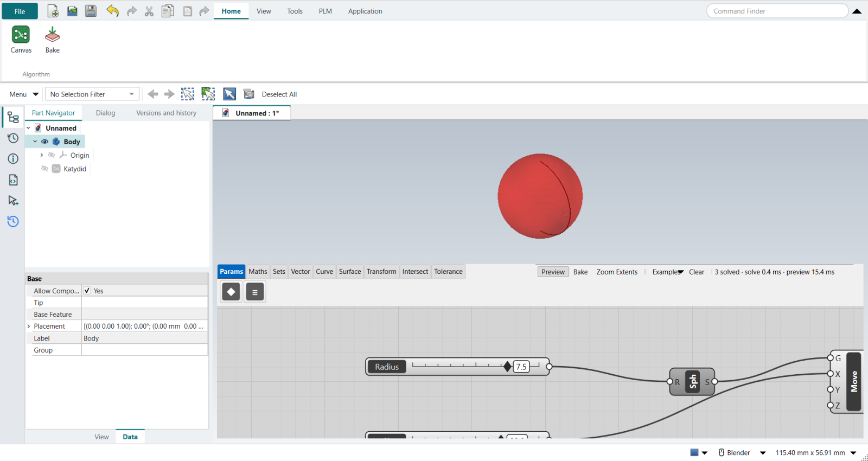Viewport: 868px width, 461px height.
Task: Click the Radius slider diamond handle
Action: pos(507,367)
